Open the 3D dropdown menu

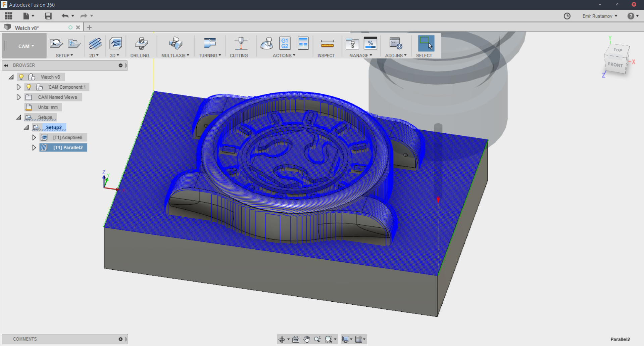[114, 55]
